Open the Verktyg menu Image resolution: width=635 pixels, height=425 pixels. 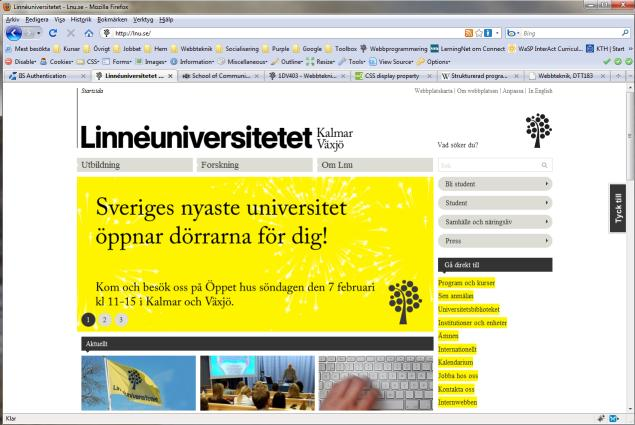point(143,19)
